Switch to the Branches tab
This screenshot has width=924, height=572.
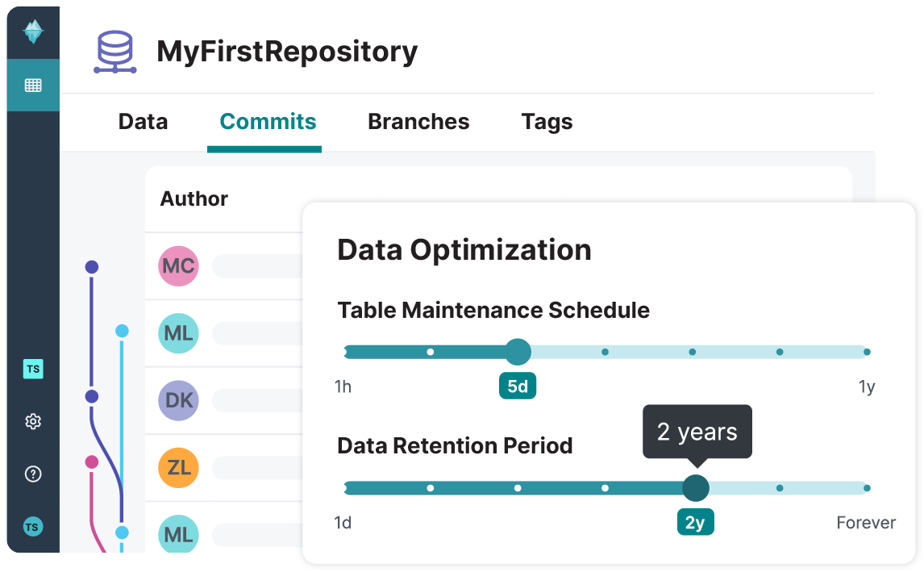418,122
